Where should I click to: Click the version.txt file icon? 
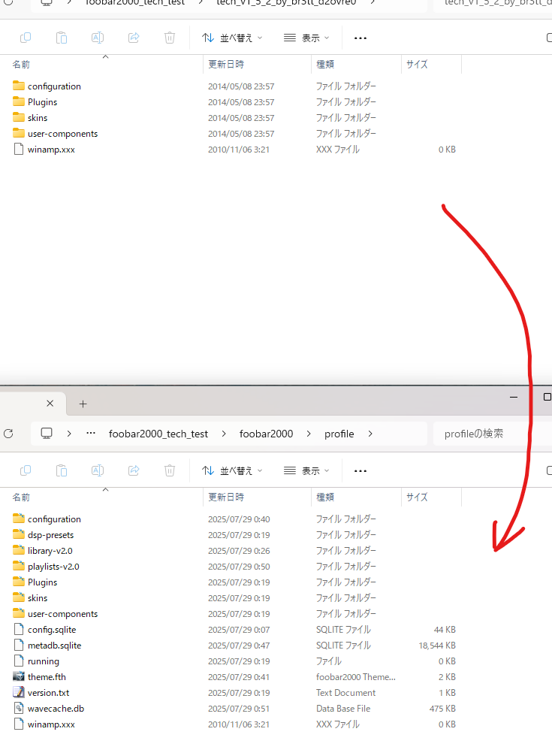tap(18, 692)
